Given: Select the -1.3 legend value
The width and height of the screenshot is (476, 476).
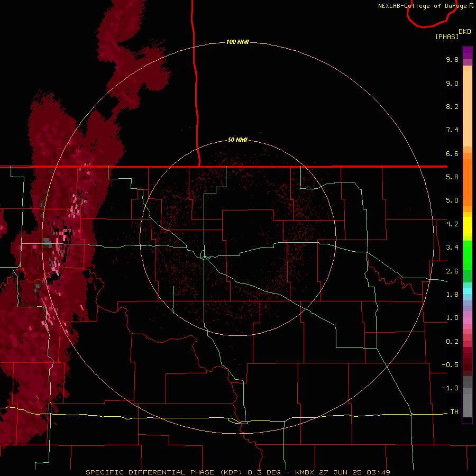Looking at the screenshot, I should 450,388.
